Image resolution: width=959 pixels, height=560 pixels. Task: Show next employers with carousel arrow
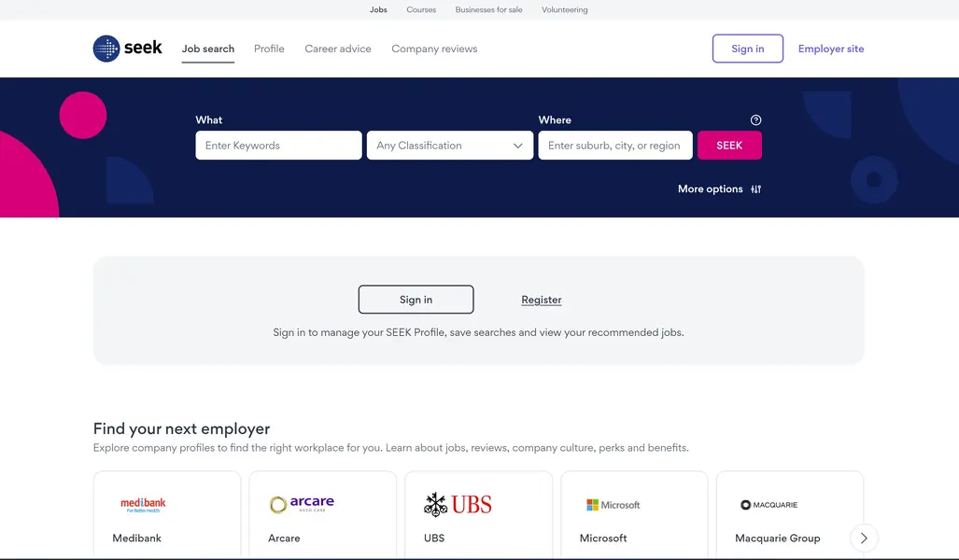click(x=864, y=538)
